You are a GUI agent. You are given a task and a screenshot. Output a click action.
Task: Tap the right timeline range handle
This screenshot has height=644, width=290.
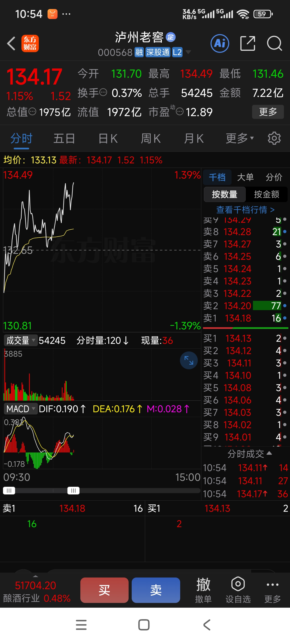coord(73,491)
